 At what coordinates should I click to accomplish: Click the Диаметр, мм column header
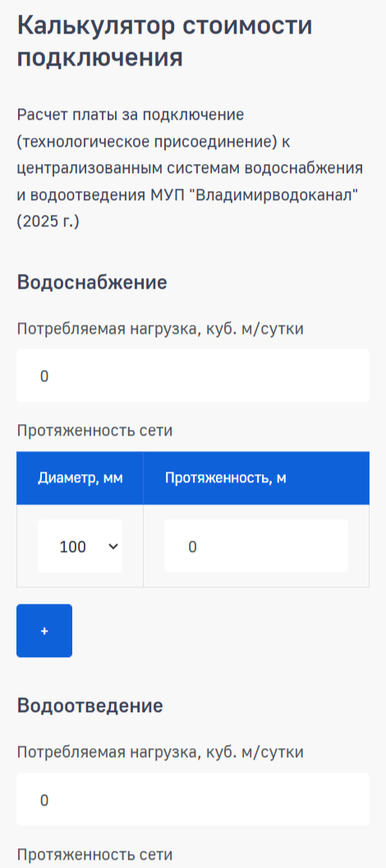pyautogui.click(x=80, y=478)
